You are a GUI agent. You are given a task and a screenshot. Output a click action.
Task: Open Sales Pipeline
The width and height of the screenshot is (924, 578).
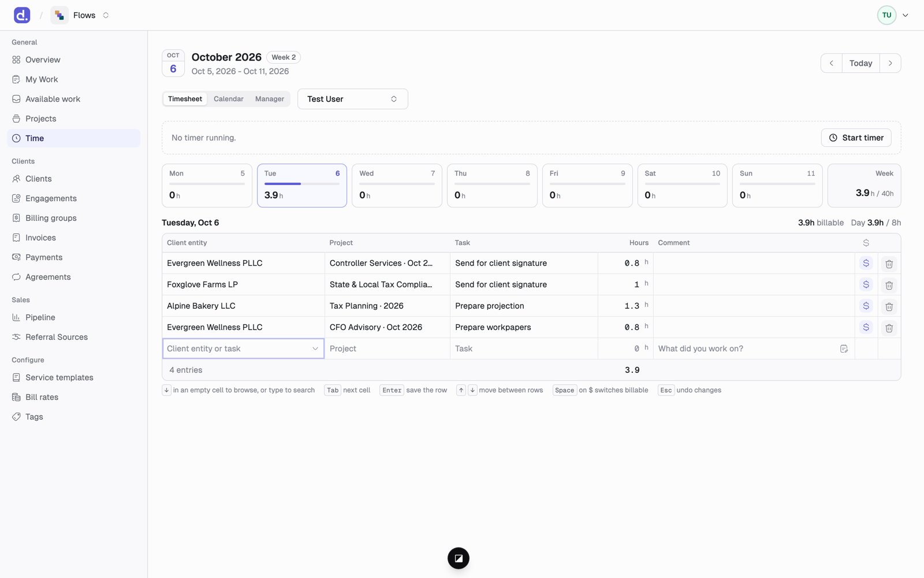73,317
